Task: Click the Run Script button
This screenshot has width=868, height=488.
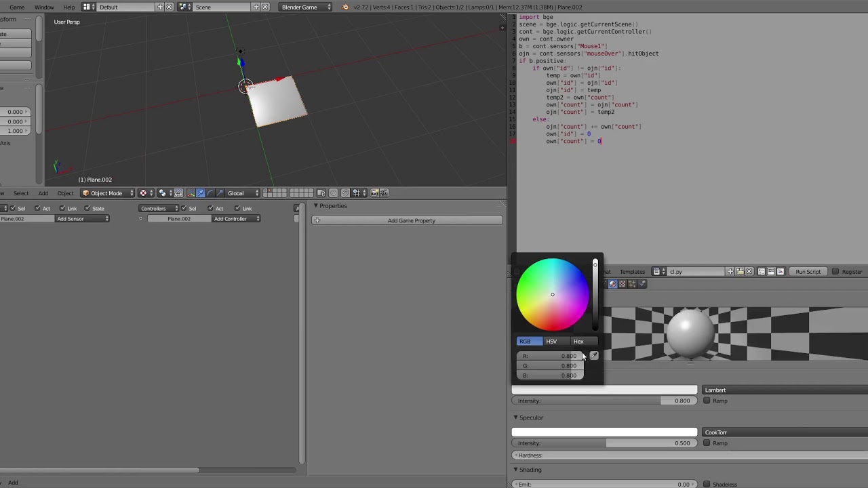Action: click(808, 272)
